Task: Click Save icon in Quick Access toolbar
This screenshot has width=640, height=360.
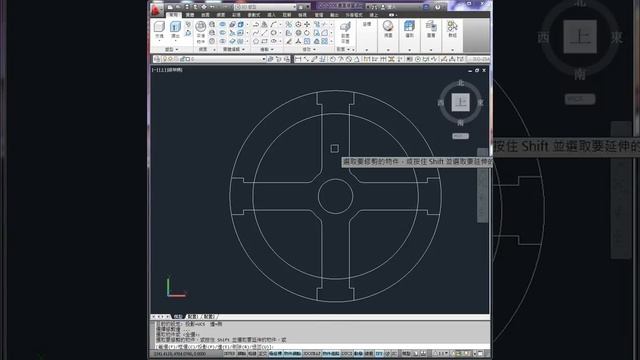Action: click(x=187, y=7)
